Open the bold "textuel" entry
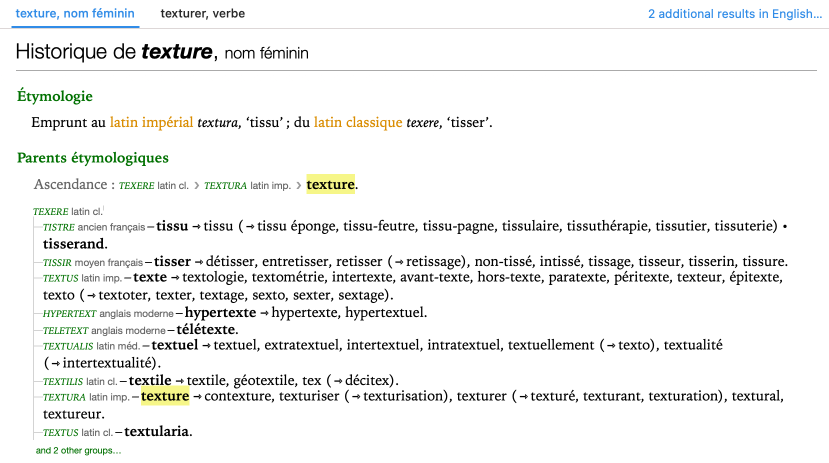Screen dimensions: 829x463 pyautogui.click(x=174, y=346)
